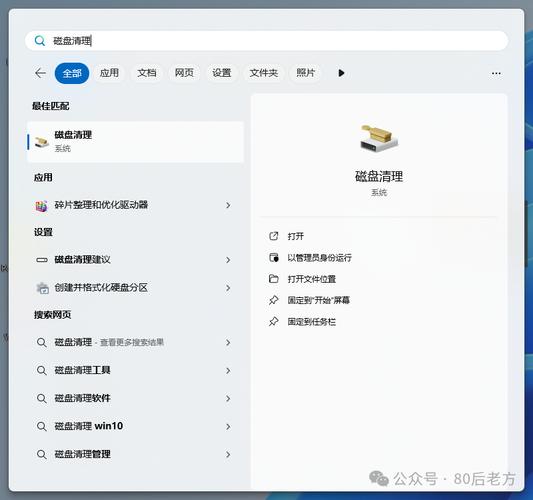Image resolution: width=533 pixels, height=500 pixels.
Task: Select the 磁盘清理 best match result
Action: (135, 142)
